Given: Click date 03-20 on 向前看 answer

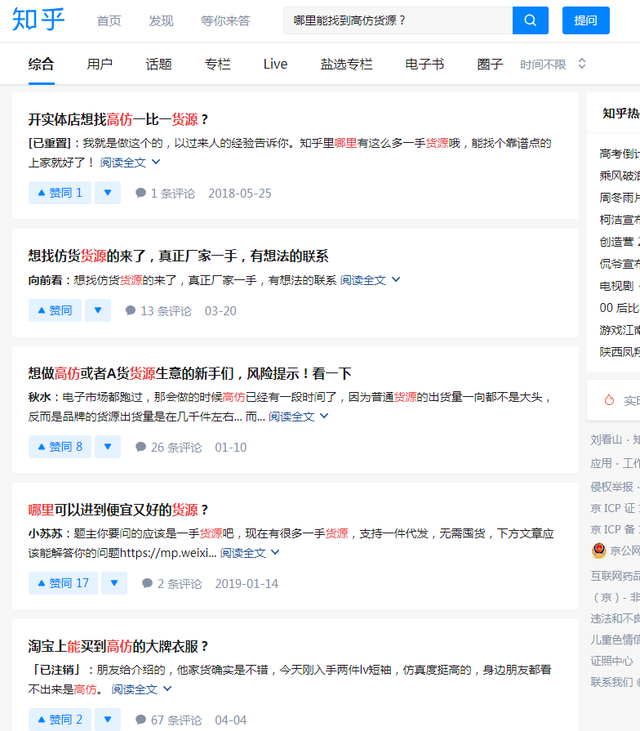Looking at the screenshot, I should (x=220, y=311).
